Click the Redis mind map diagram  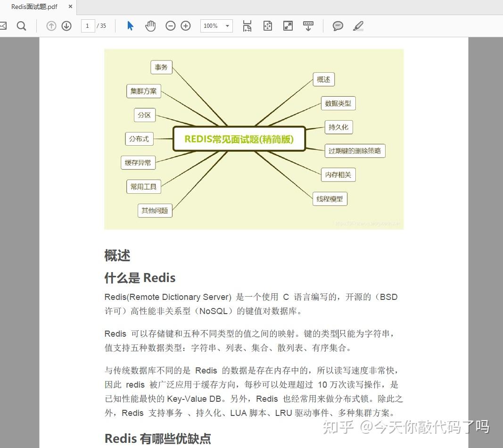point(239,139)
